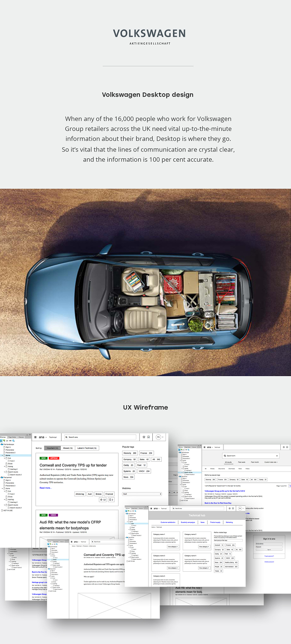Collapse the Home node in sitemap tree

pyautogui.click(x=2, y=455)
